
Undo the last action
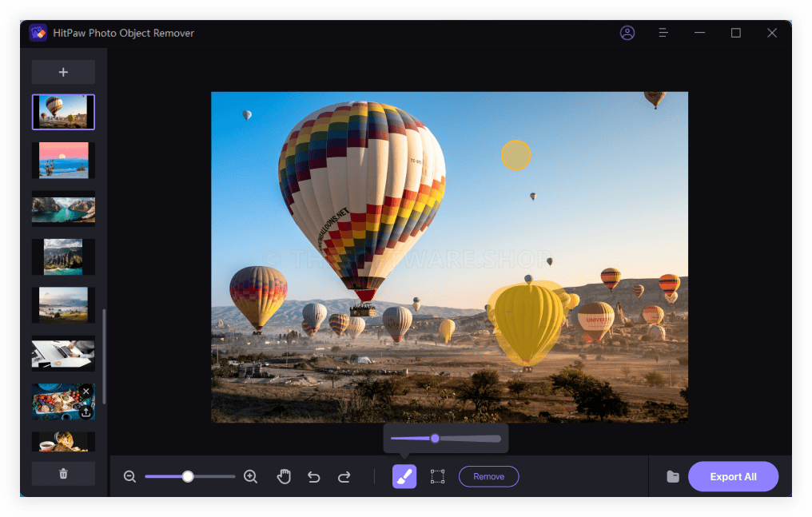(314, 476)
